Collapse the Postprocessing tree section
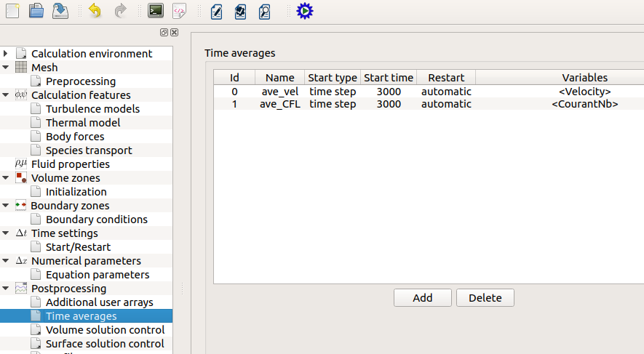This screenshot has width=644, height=354. coord(6,289)
